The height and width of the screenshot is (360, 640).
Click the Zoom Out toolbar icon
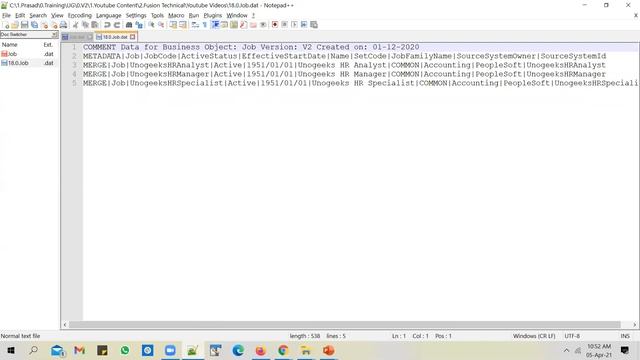click(x=161, y=25)
